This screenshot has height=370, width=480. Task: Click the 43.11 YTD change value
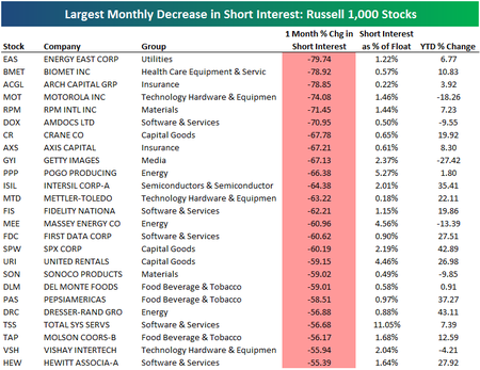[x=448, y=312]
